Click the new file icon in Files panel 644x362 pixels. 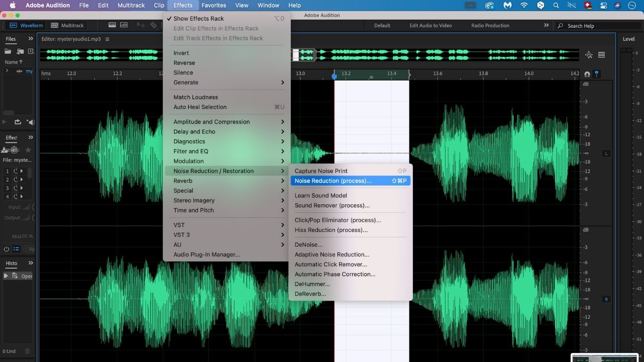(31, 51)
